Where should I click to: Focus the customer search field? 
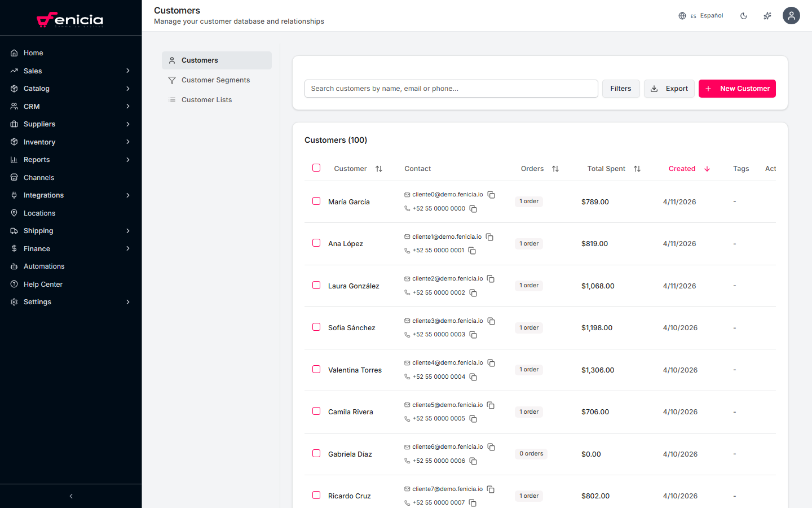coord(451,89)
